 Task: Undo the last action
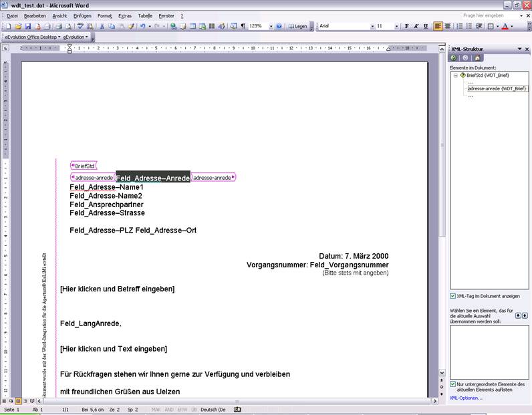tap(142, 26)
